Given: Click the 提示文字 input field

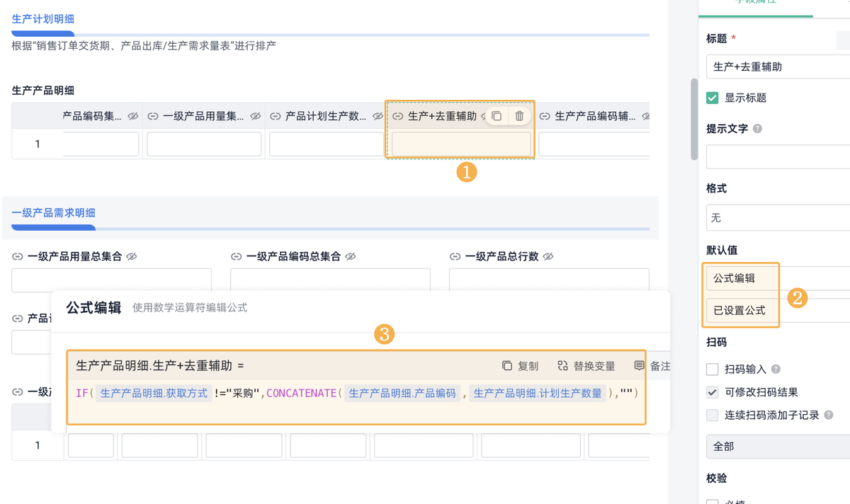Looking at the screenshot, I should pyautogui.click(x=778, y=156).
